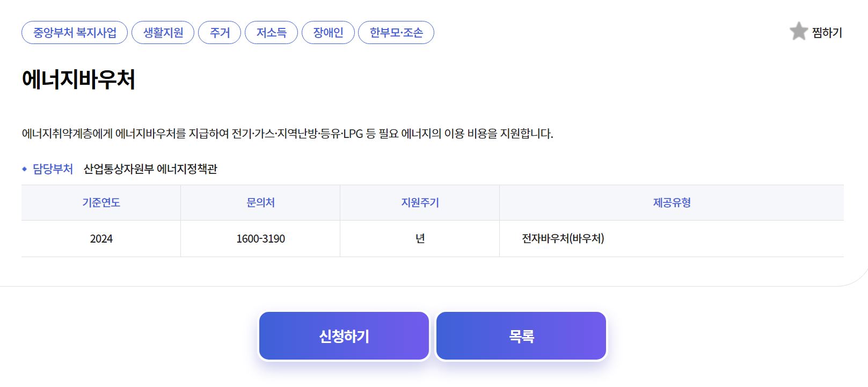868x387 pixels.
Task: Select the 한부모·조손 tag
Action: (397, 32)
